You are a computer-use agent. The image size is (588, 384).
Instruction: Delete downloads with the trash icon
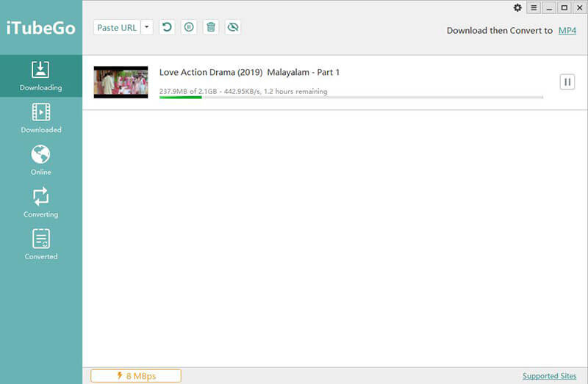211,27
